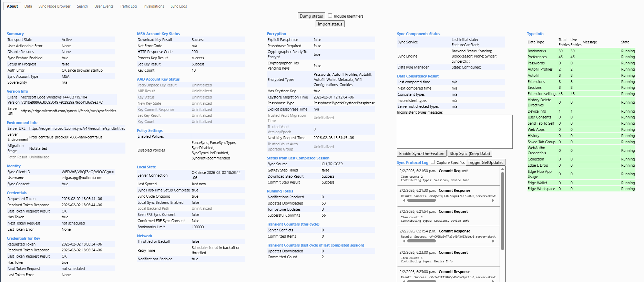Click the Passwords data type row
This screenshot has height=282, width=644.
click(581, 63)
